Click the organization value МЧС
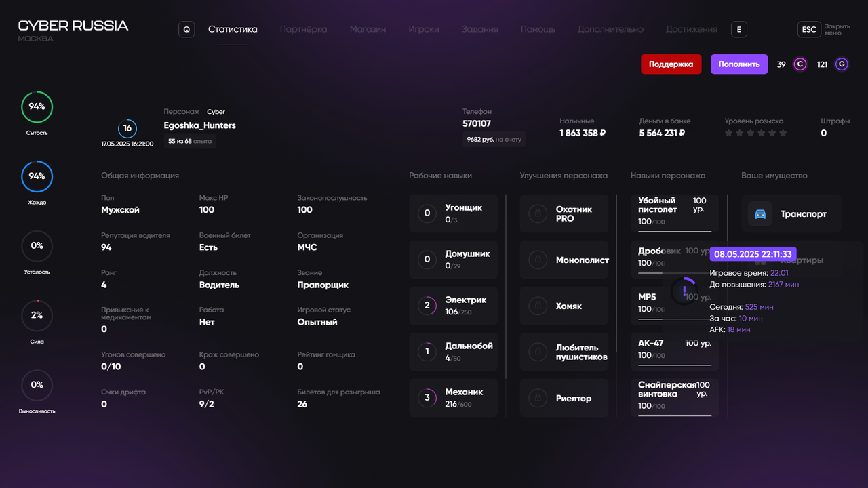Viewport: 868px width, 488px height. pos(307,247)
